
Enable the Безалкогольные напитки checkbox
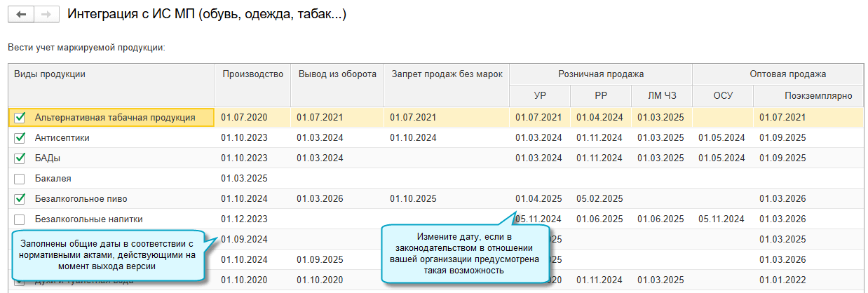point(20,219)
